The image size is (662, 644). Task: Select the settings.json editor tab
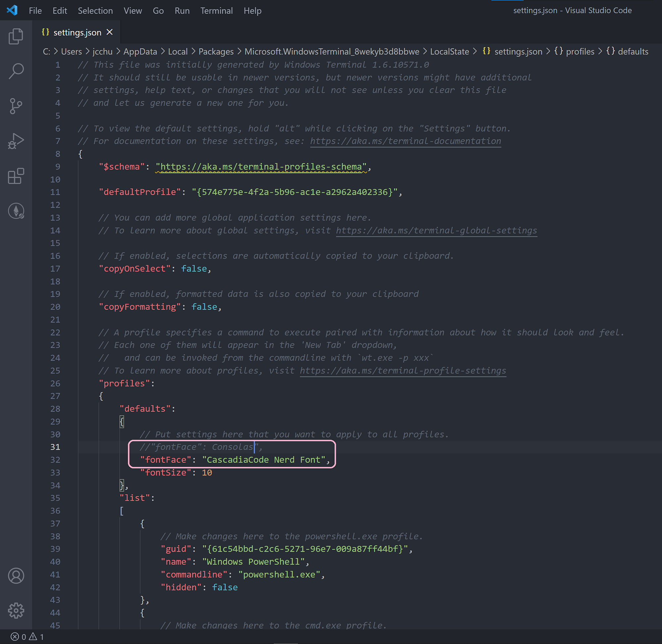point(76,32)
